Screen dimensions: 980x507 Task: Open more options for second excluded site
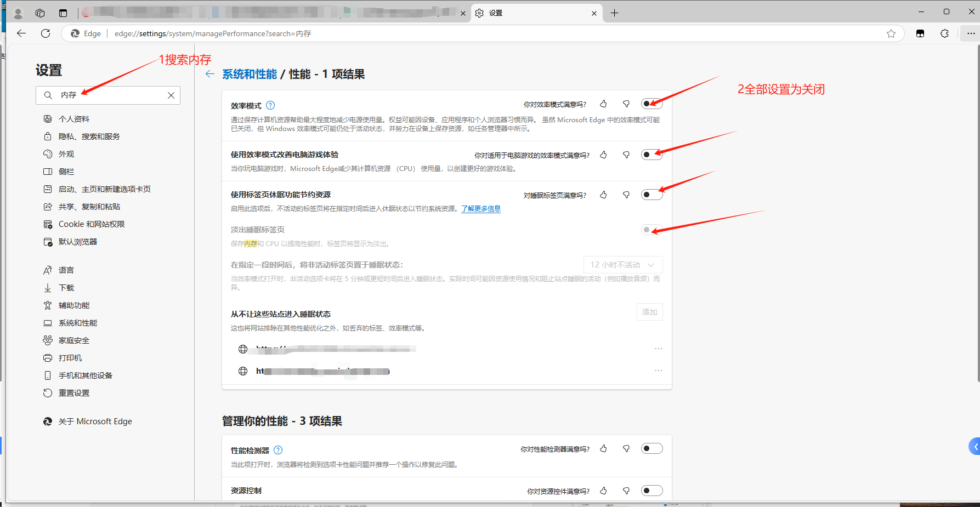658,371
